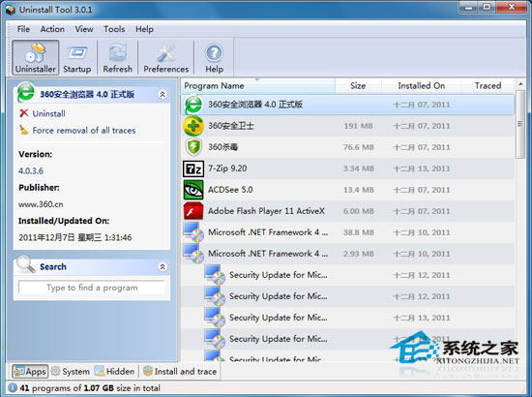
Task: Switch to the System tab
Action: click(71, 371)
